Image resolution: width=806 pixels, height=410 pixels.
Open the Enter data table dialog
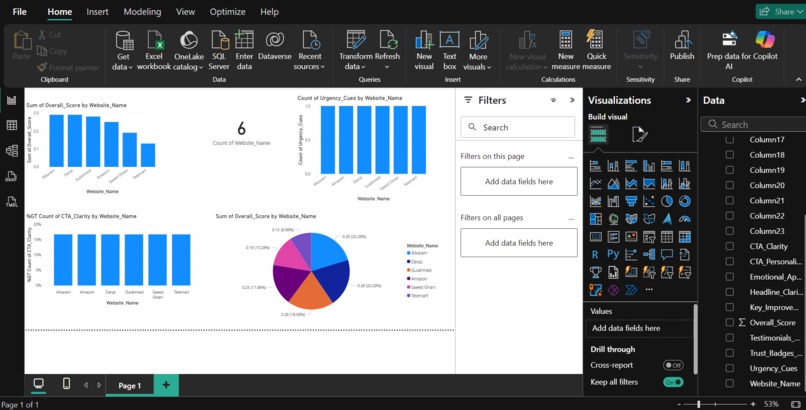pos(244,50)
